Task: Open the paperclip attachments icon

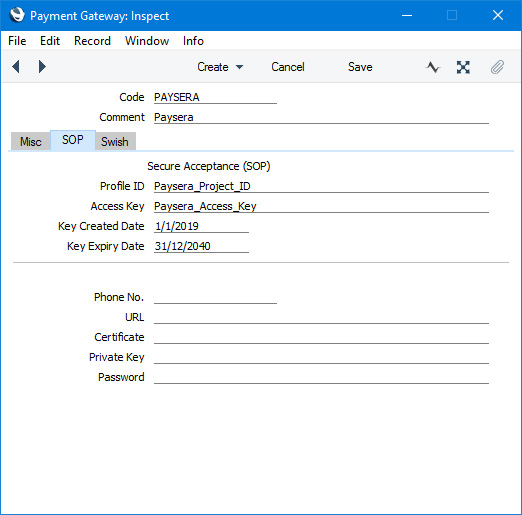Action: click(497, 67)
